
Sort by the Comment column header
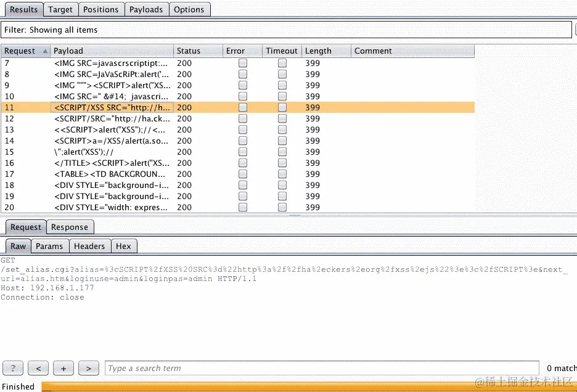[x=412, y=51]
